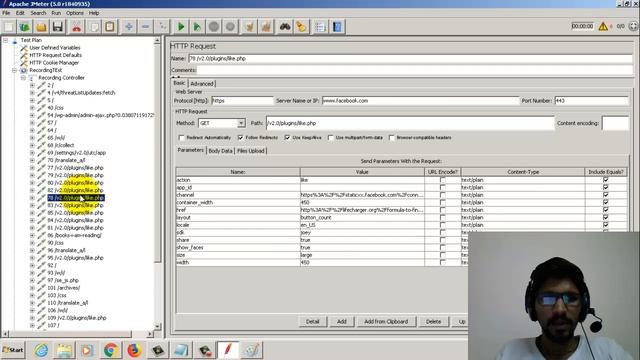Click the Clear All brooms icon

point(266,27)
